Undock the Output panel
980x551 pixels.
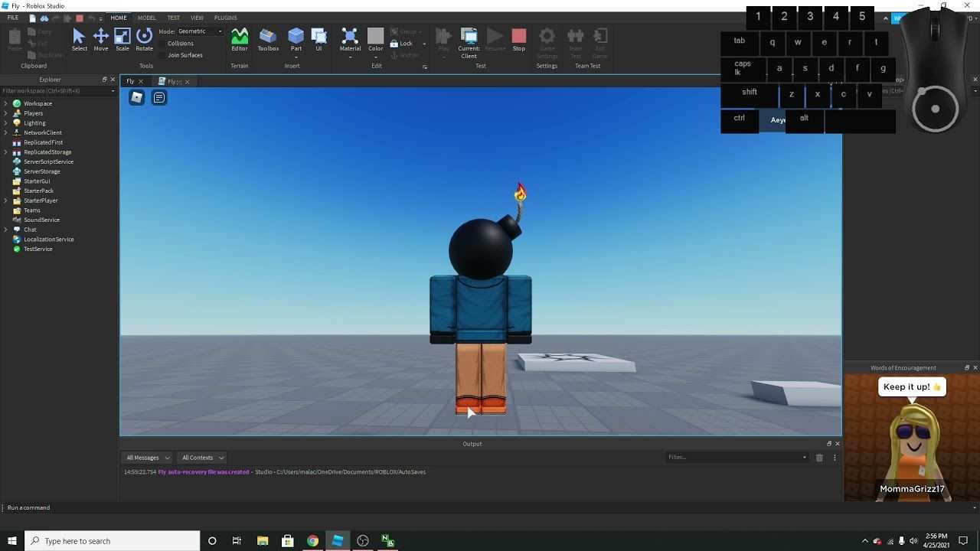click(828, 444)
